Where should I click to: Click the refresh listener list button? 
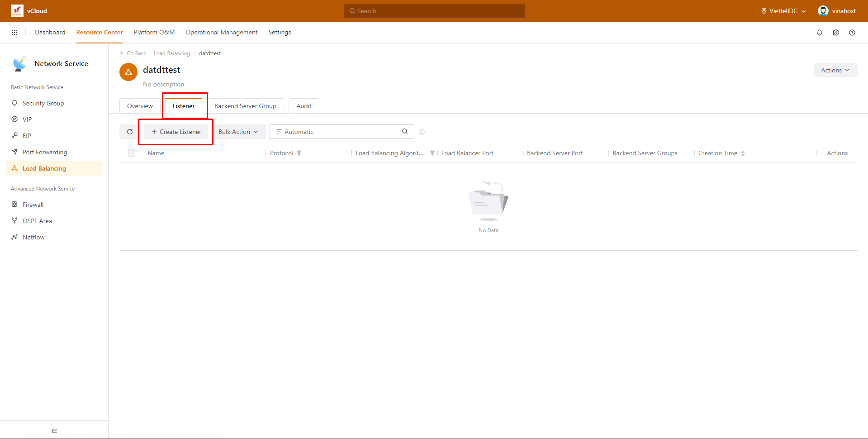coord(130,132)
